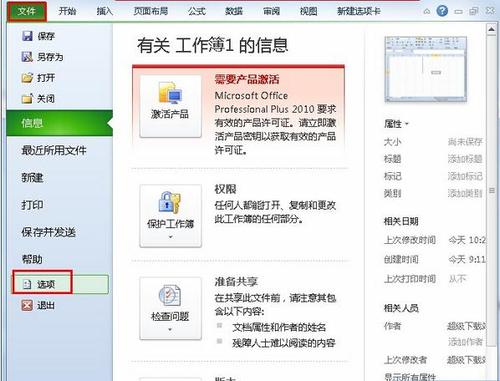Select Info (信息) in the backstage menu
500x381 pixels.
[59, 123]
